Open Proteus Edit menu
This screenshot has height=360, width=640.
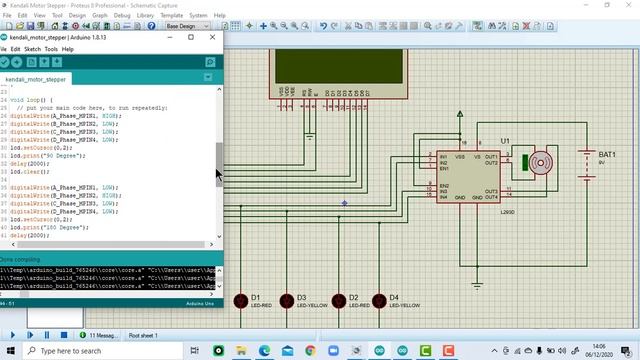(x=22, y=15)
